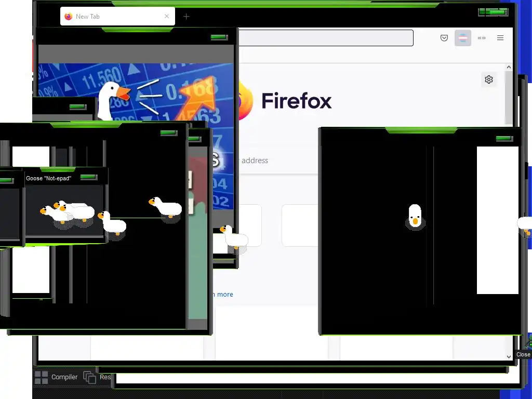This screenshot has height=399, width=532.
Task: Click the green button on the goose meme window
Action: click(x=219, y=37)
